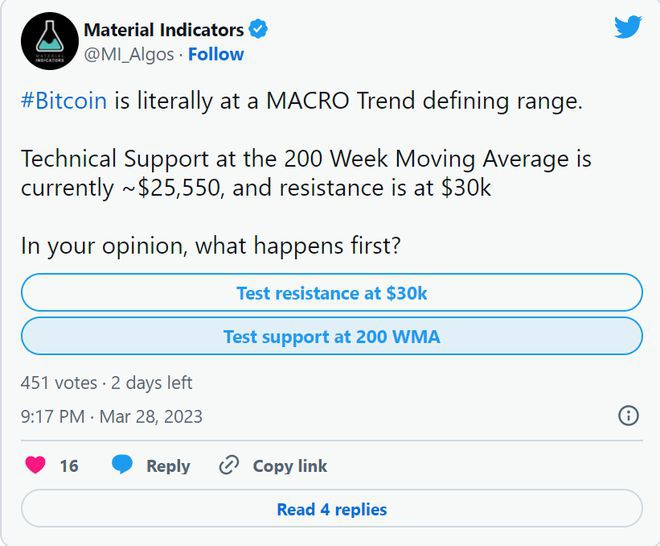
Task: Click the 451 votes count text
Action: tap(59, 383)
